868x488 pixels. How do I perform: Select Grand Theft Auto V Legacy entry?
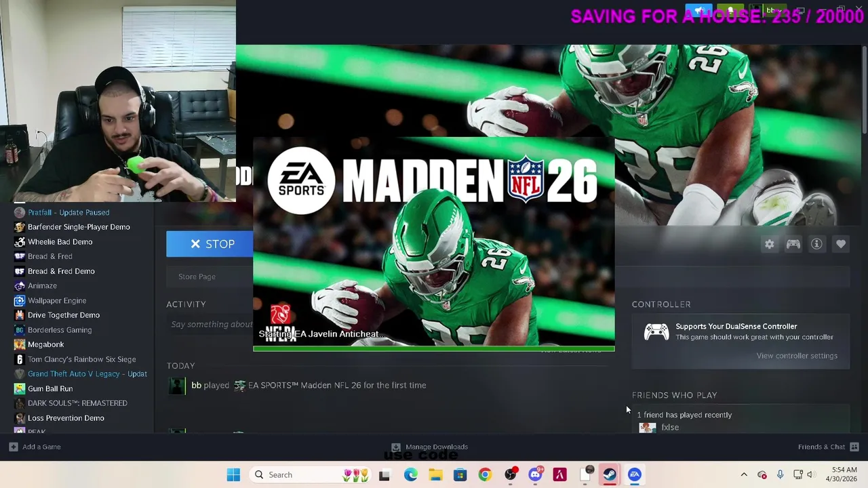[87, 374]
